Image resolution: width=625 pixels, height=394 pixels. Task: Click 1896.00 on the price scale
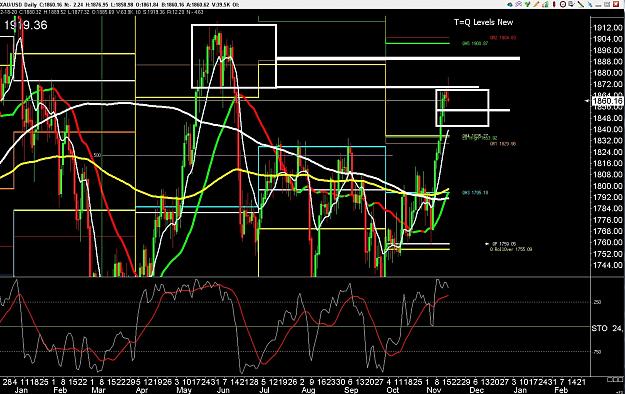(x=608, y=50)
